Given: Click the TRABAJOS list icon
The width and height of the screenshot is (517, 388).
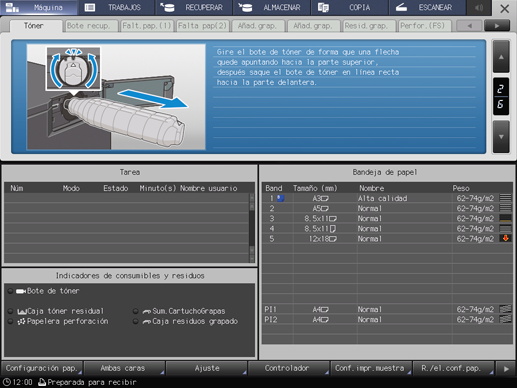Looking at the screenshot, I should pyautogui.click(x=90, y=7).
